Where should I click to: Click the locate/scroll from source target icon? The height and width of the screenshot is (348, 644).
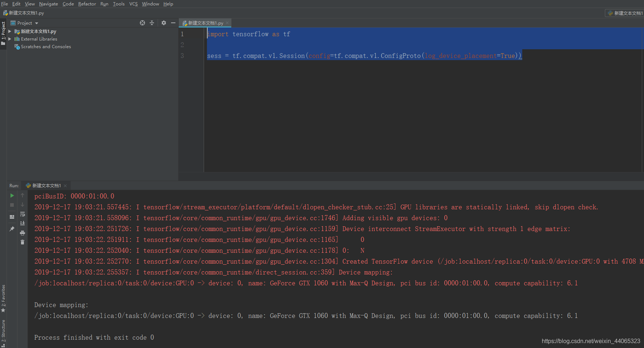click(x=142, y=23)
